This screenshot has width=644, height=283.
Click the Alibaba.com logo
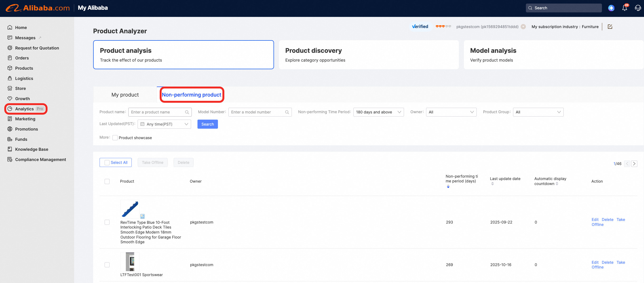[x=38, y=8]
